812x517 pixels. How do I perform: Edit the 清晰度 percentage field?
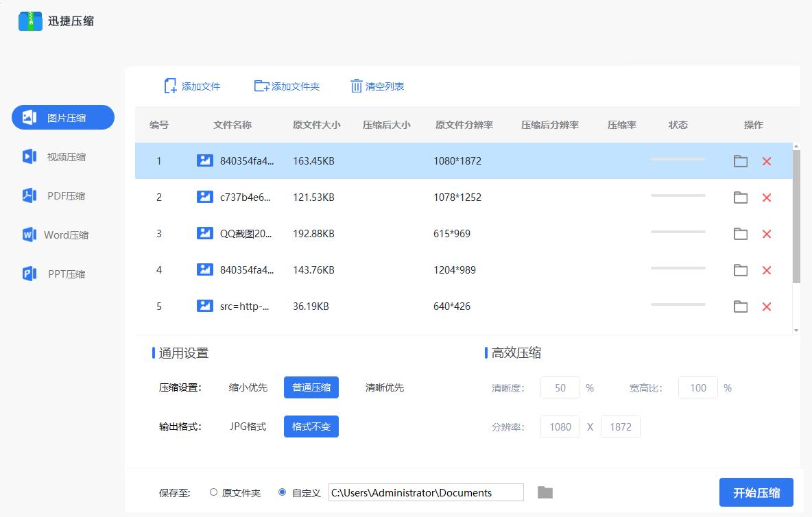(560, 387)
